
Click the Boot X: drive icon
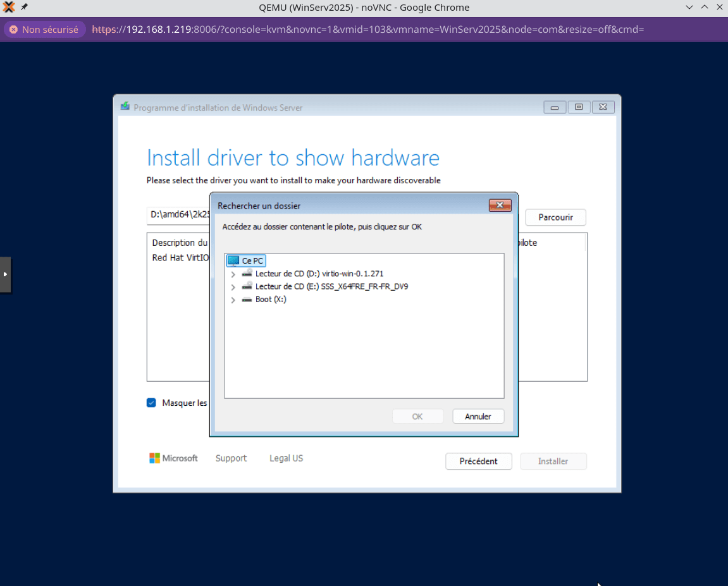coord(247,300)
